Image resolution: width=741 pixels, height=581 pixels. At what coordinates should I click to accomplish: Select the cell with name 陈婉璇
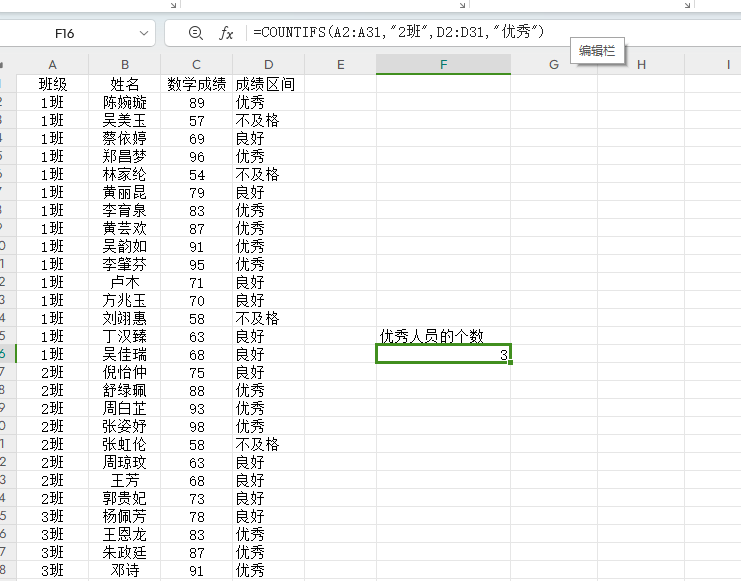click(x=125, y=102)
